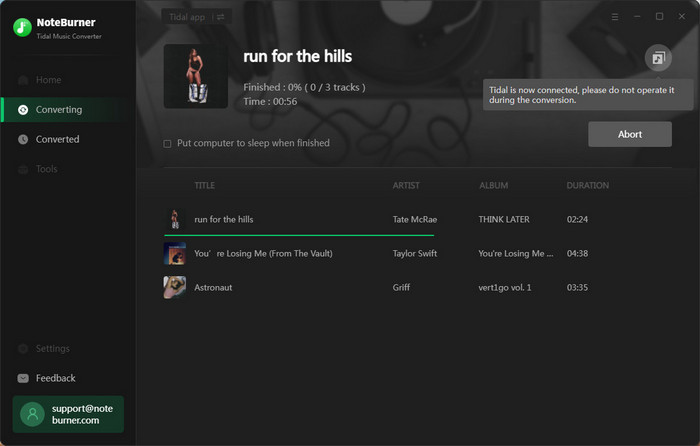Select the 'run for the hills' track title
Image resolution: width=700 pixels, height=446 pixels.
(224, 219)
